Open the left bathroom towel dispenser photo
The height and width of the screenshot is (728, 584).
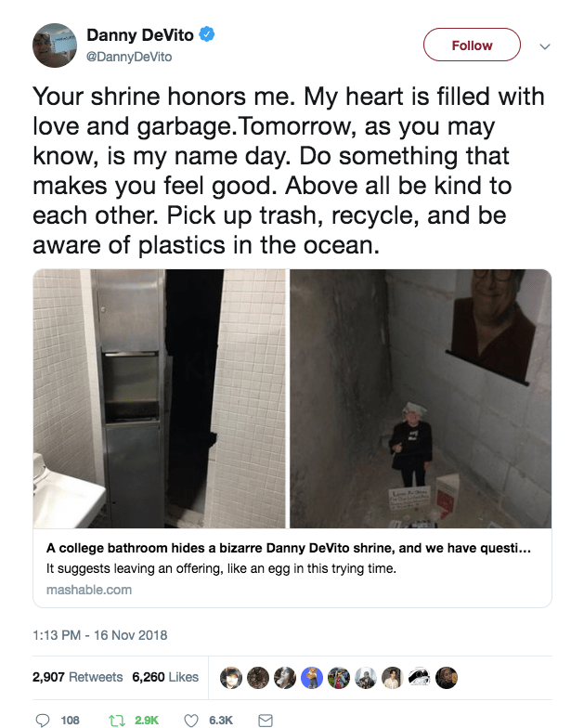pos(160,398)
